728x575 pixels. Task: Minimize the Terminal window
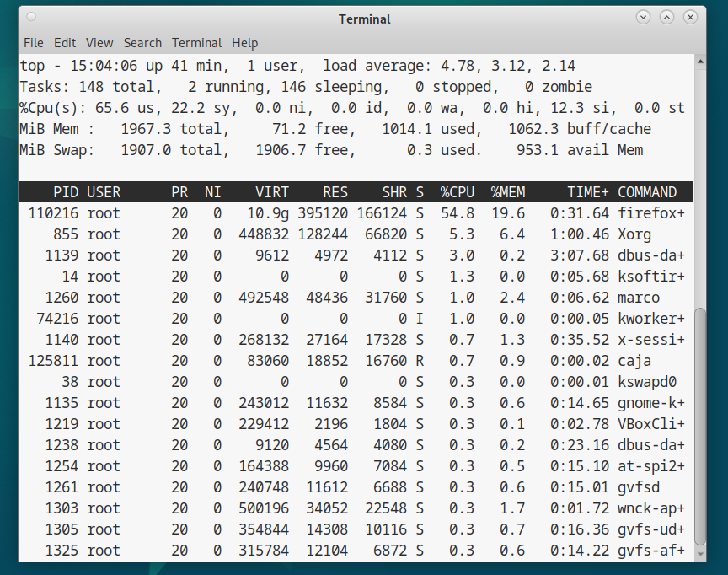tap(644, 17)
